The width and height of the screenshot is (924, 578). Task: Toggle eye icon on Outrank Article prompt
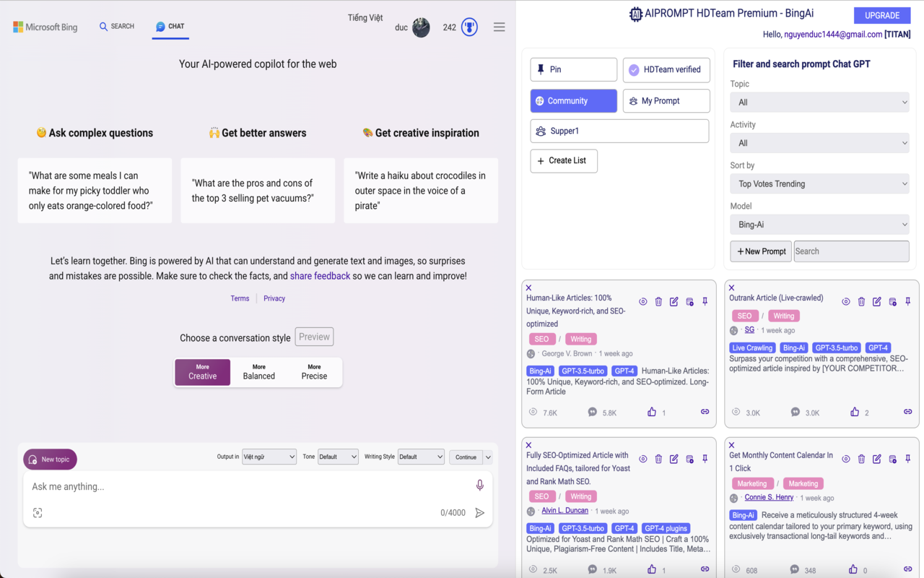click(845, 301)
